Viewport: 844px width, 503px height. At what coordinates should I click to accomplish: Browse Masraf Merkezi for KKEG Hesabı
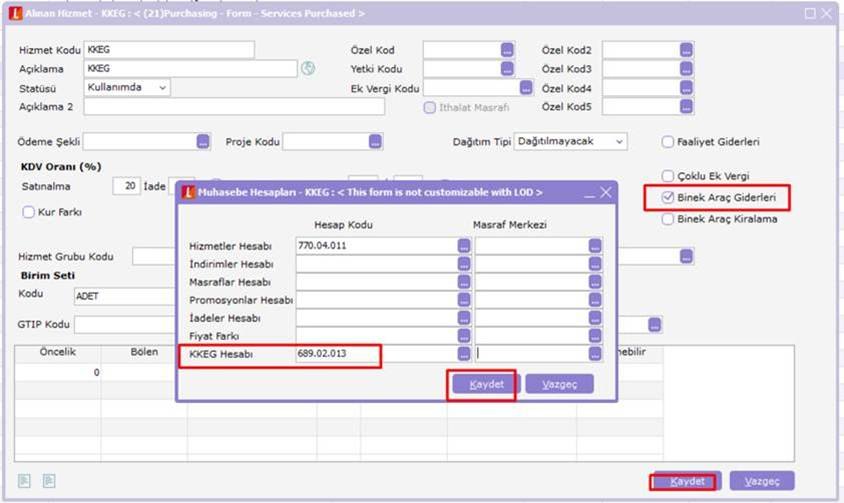[x=595, y=354]
